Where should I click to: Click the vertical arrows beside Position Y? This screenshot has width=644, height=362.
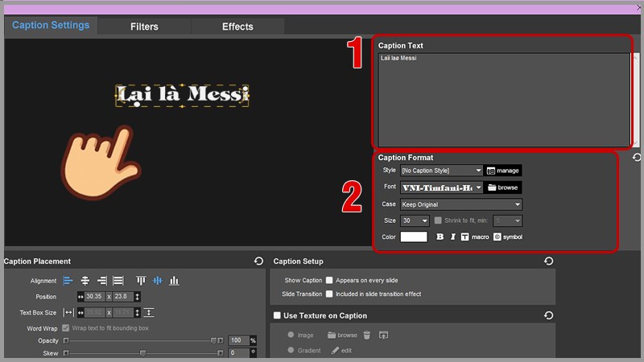tap(137, 296)
